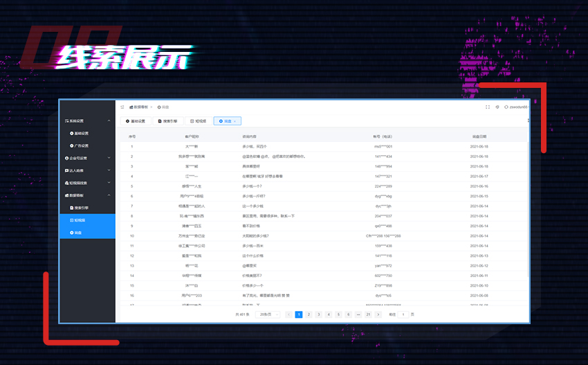The width and height of the screenshot is (588, 365).
Task: Click date cell 2021-06-17
Action: coord(479,177)
